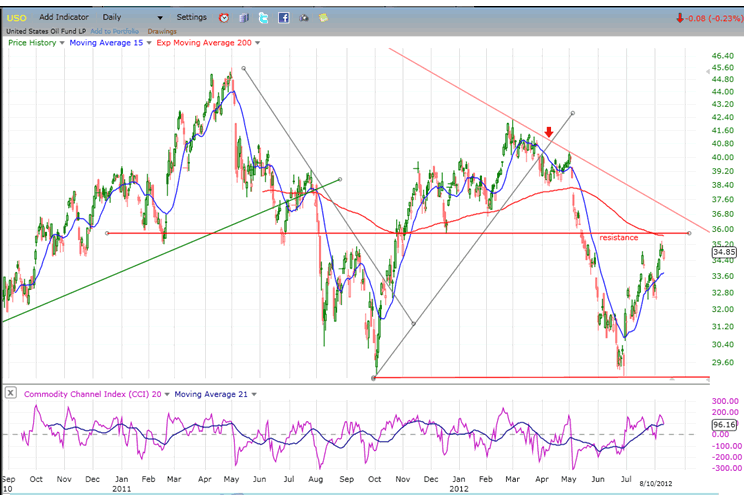Click the Add to Portfolio link
744x504 pixels.
tap(114, 31)
